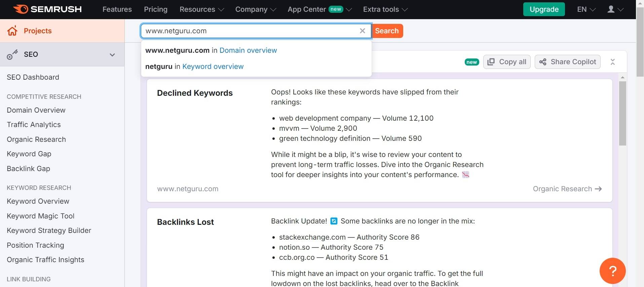The height and width of the screenshot is (287, 644).
Task: Open the user profile icon menu
Action: (x=615, y=9)
